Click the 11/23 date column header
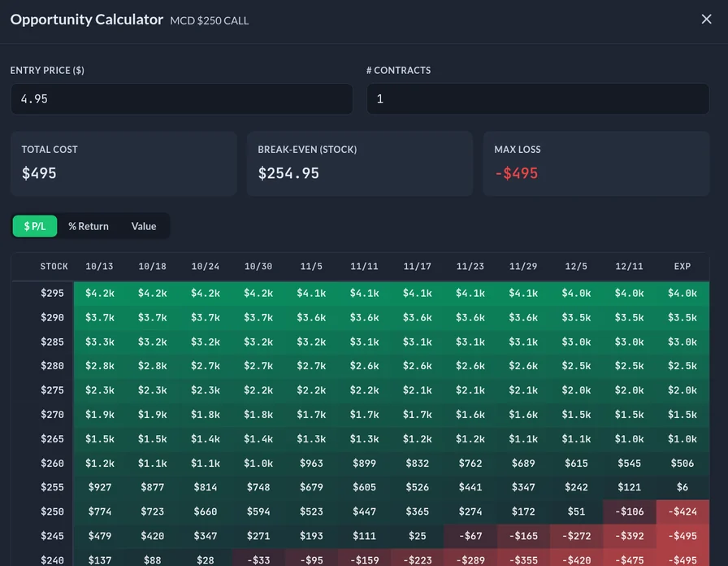Image resolution: width=728 pixels, height=566 pixels. point(470,266)
